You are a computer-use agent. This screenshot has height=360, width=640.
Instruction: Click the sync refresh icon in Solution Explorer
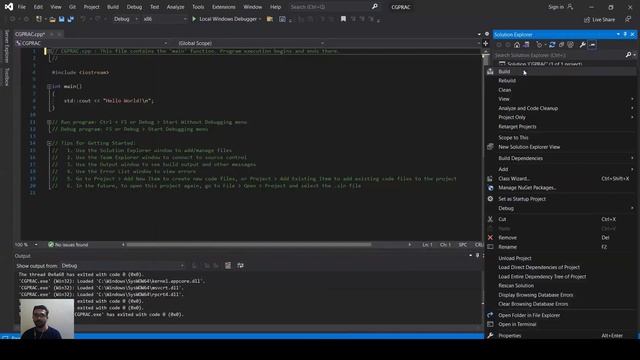coord(552,45)
